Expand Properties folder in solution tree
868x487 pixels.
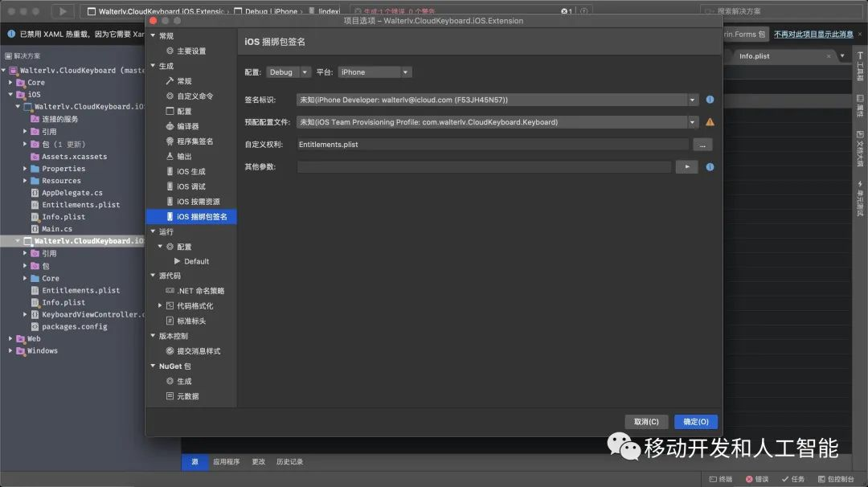(25, 168)
